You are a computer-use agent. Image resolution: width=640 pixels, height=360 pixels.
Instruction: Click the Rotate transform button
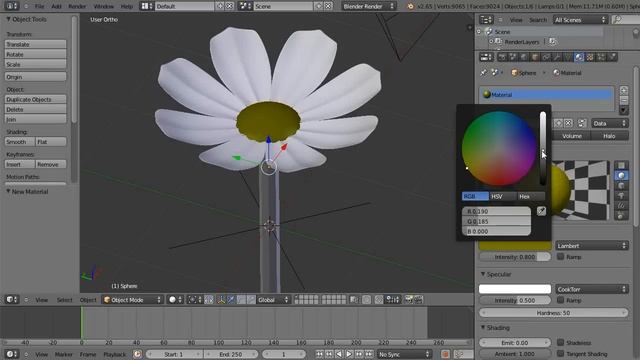point(36,54)
